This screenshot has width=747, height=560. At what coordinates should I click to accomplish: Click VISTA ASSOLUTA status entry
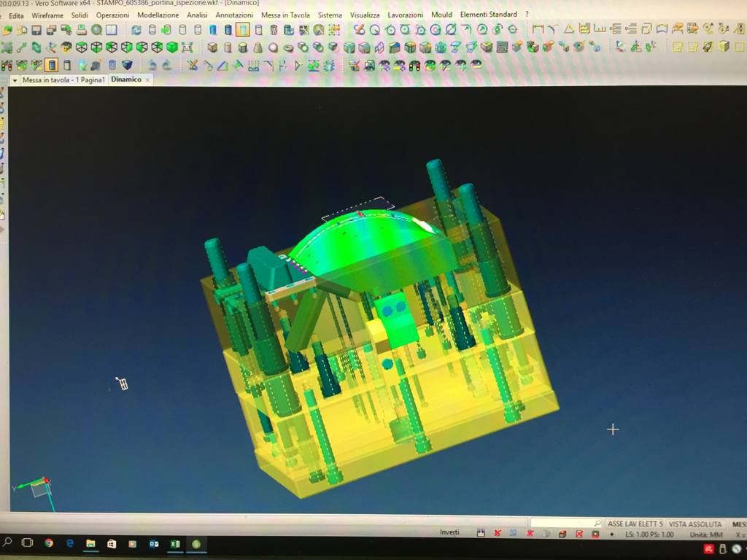pos(695,524)
